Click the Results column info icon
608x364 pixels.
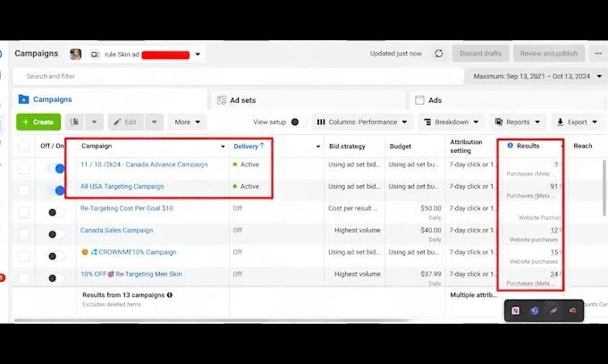coord(510,146)
